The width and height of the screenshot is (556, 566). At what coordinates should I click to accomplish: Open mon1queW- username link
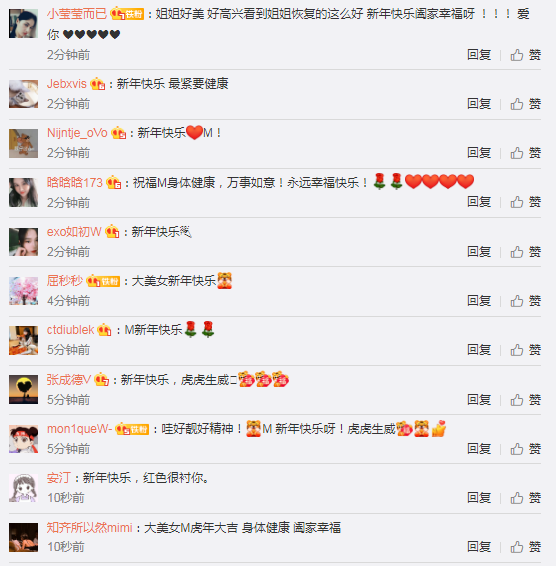[79, 429]
